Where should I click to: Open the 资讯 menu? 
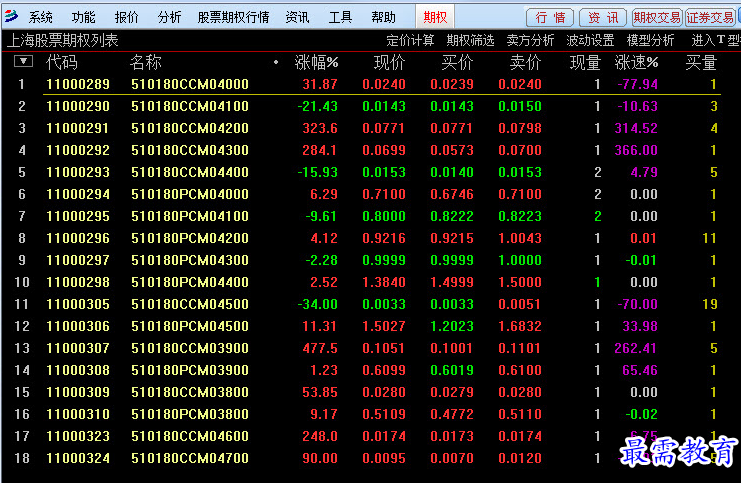tap(298, 18)
